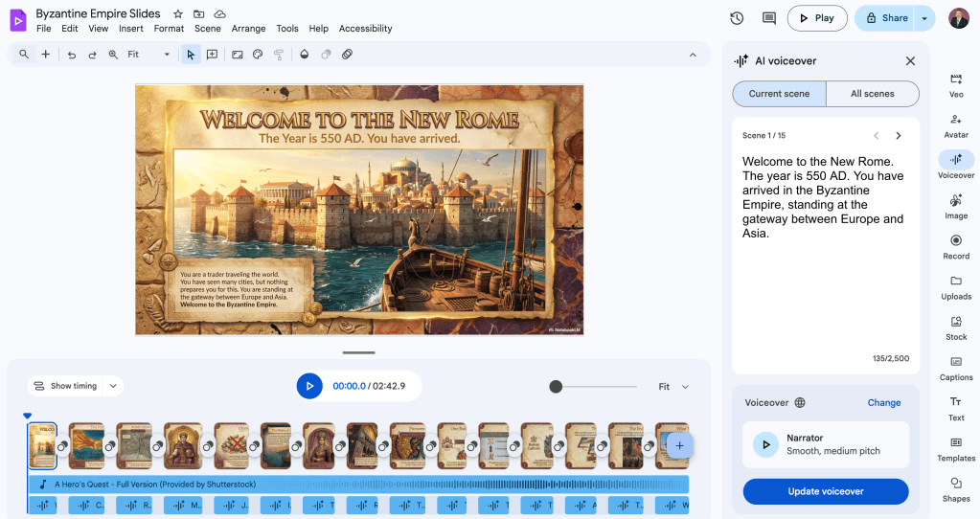Click the timeline zoom slider handle
980x519 pixels.
[556, 387]
